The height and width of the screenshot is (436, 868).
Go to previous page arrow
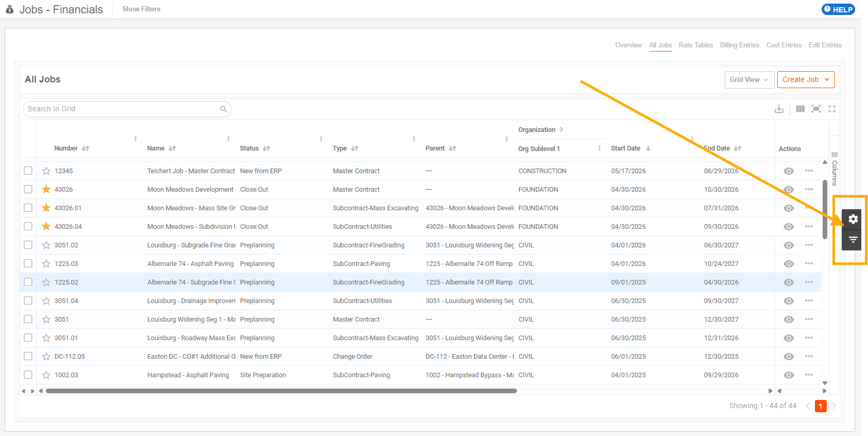tap(808, 406)
